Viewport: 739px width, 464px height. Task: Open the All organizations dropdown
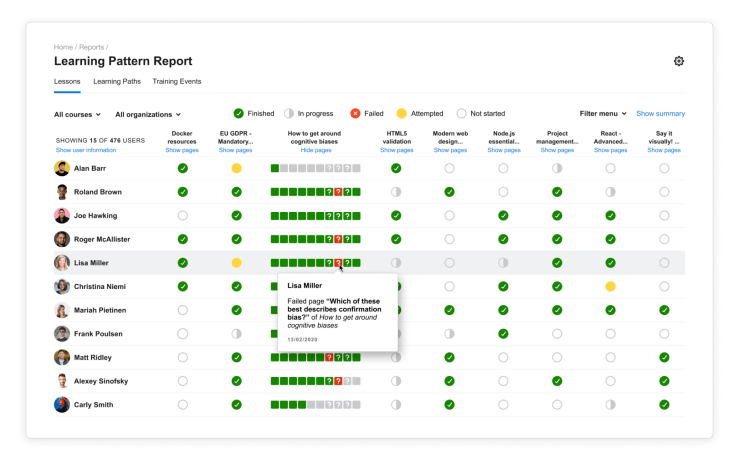click(x=148, y=114)
